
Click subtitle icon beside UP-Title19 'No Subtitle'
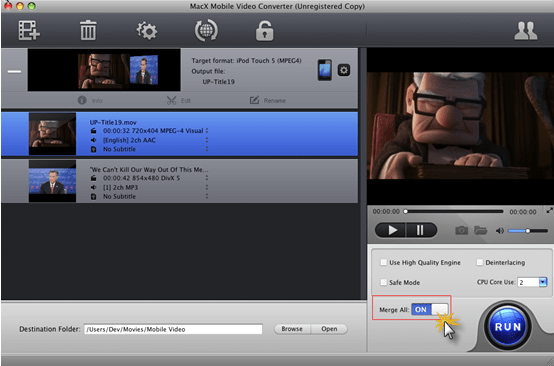click(x=94, y=149)
